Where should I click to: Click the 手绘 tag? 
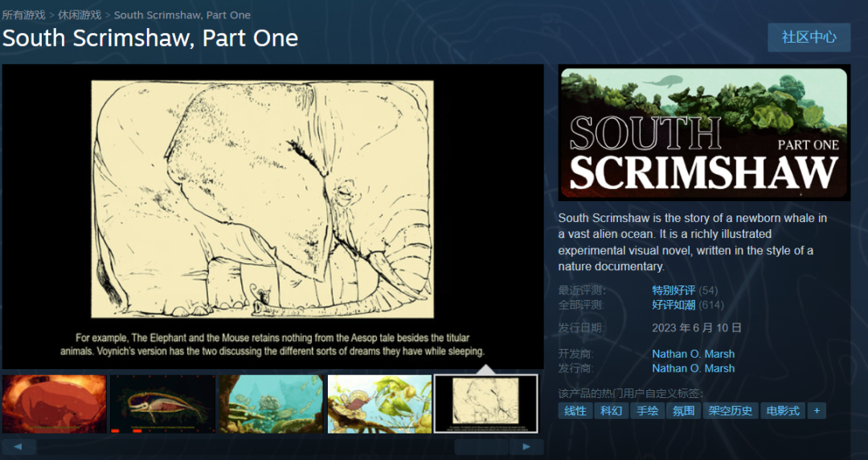647,411
